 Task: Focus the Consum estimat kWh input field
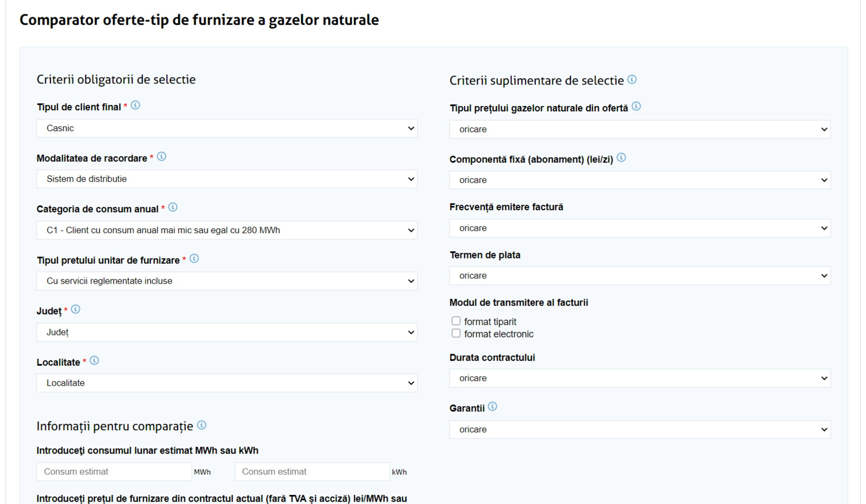point(312,472)
